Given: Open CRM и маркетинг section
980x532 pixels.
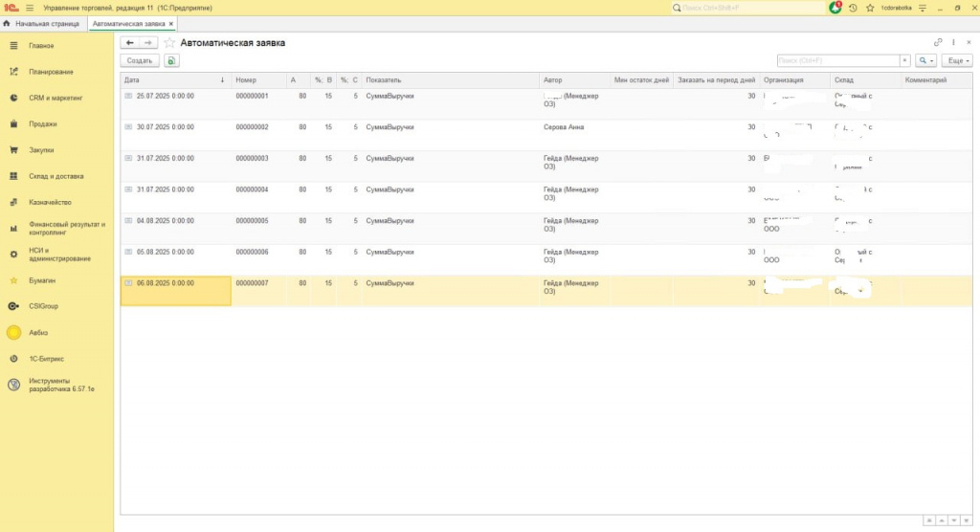Looking at the screenshot, I should 56,99.
